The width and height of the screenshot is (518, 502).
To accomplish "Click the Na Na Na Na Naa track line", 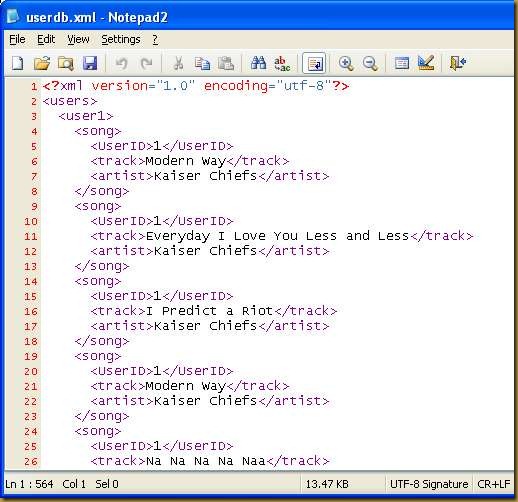I will pos(210,461).
